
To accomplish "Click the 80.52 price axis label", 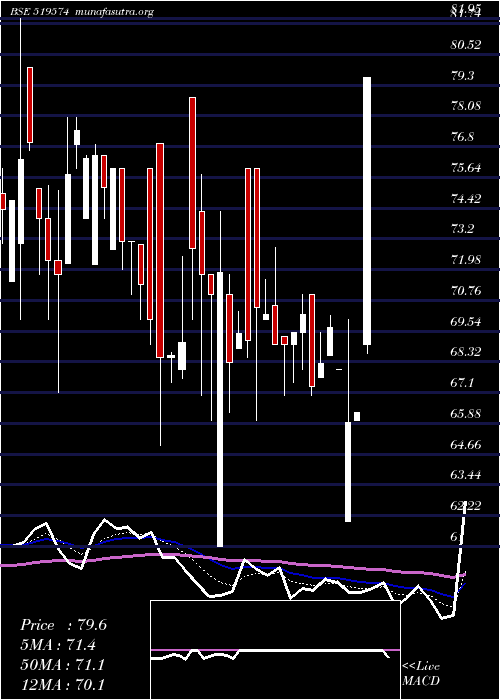I will coord(466,45).
